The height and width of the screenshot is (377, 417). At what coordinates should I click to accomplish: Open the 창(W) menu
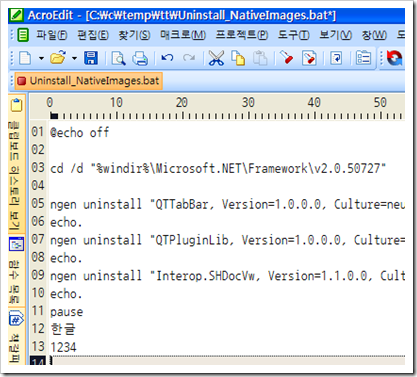374,35
